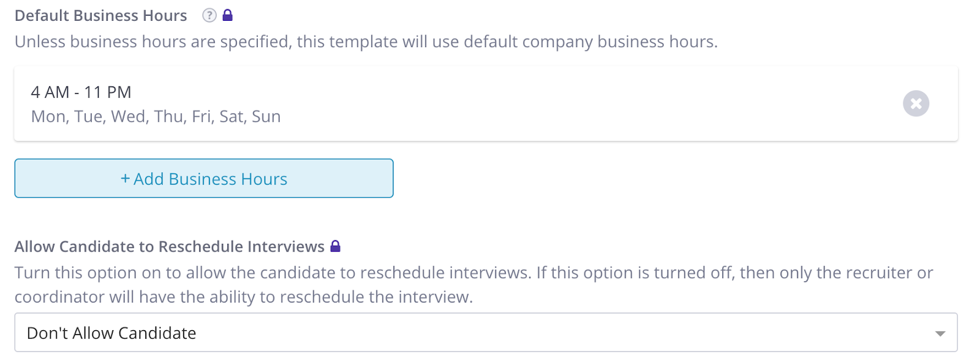Click the reschedule dropdown caret arrow
The image size is (980, 362).
[x=940, y=333]
